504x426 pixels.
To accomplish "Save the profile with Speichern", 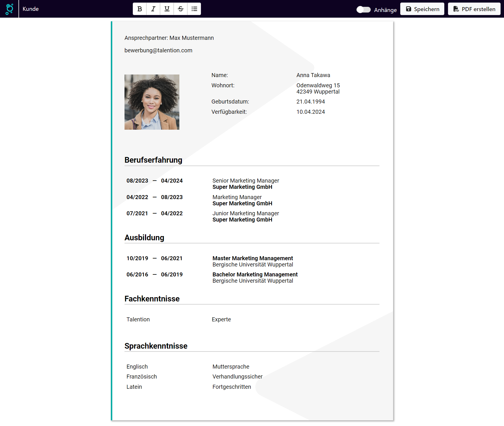I will 422,9.
